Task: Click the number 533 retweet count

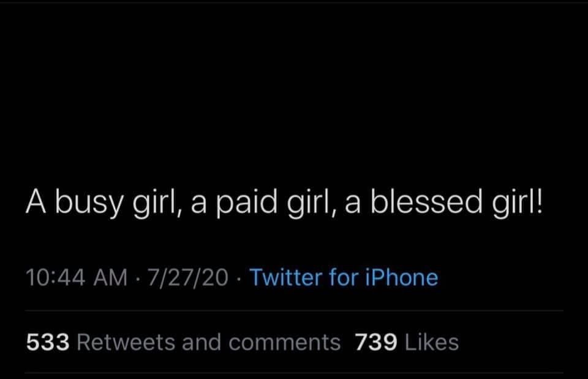Action: (48, 342)
